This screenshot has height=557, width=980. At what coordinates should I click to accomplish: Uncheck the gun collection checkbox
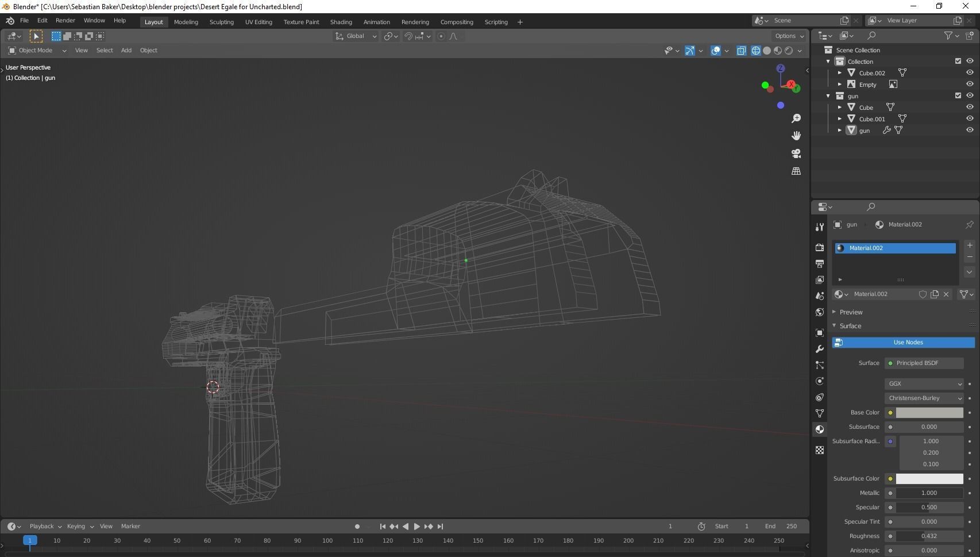coord(958,96)
